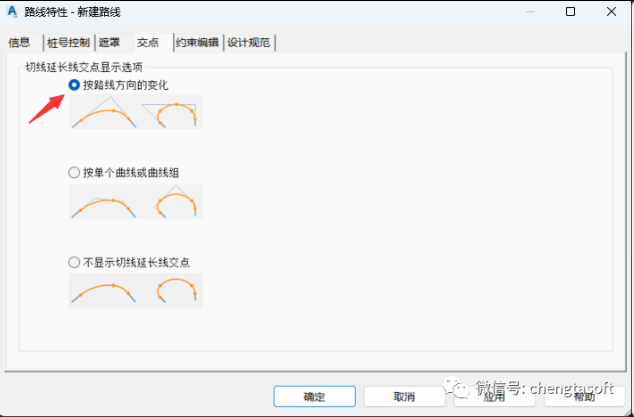
Task: Close the 路线特性 dialog window
Action: click(611, 12)
